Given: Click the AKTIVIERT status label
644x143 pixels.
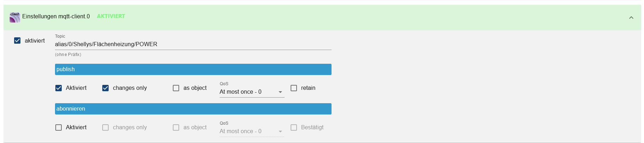Looking at the screenshot, I should click(111, 16).
